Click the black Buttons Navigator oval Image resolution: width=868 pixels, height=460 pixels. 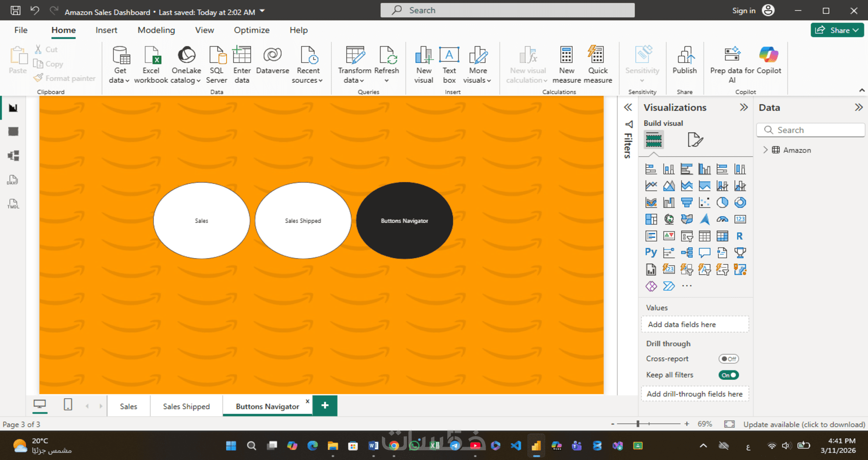[x=404, y=221]
